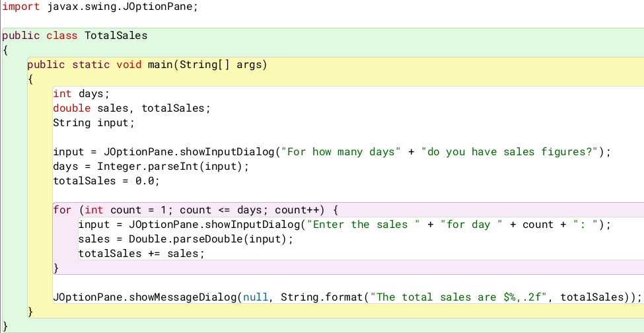Click the for keyword of the loop
The height and width of the screenshot is (333, 644).
[62, 210]
